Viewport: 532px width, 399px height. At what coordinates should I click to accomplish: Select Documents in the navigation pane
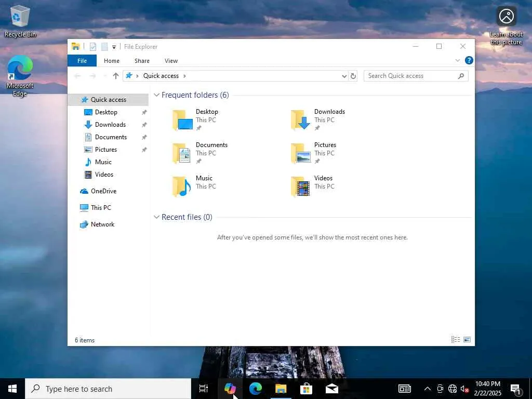[x=111, y=137]
